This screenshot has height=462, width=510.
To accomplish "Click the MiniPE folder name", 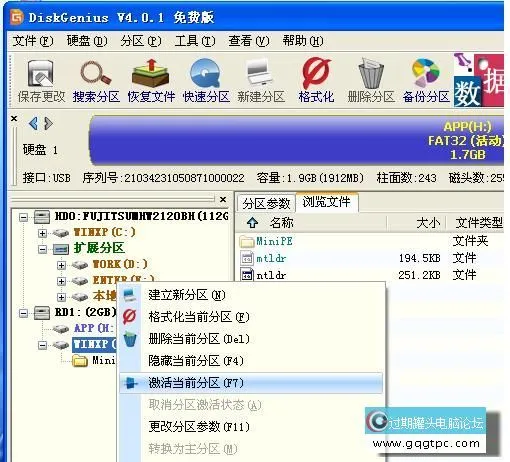I will click(274, 241).
